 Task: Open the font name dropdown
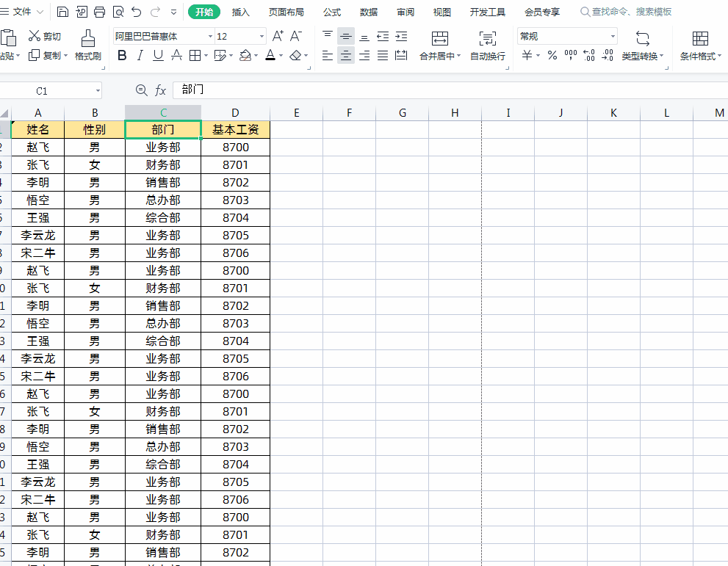[210, 36]
